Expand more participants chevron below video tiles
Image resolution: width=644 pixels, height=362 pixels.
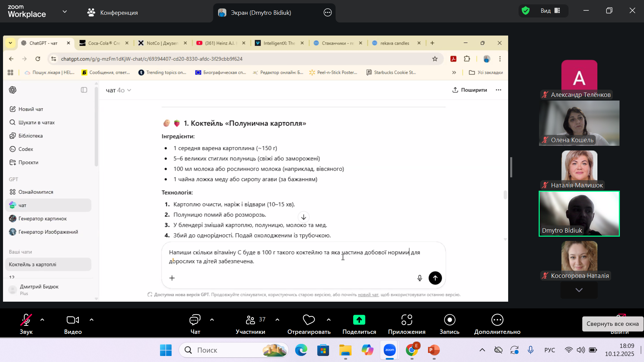579,290
